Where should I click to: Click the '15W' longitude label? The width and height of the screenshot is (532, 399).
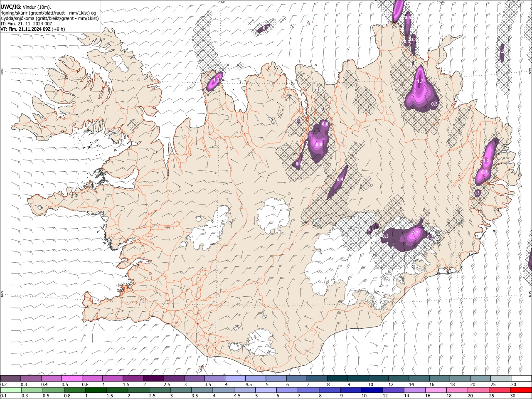tap(440, 2)
